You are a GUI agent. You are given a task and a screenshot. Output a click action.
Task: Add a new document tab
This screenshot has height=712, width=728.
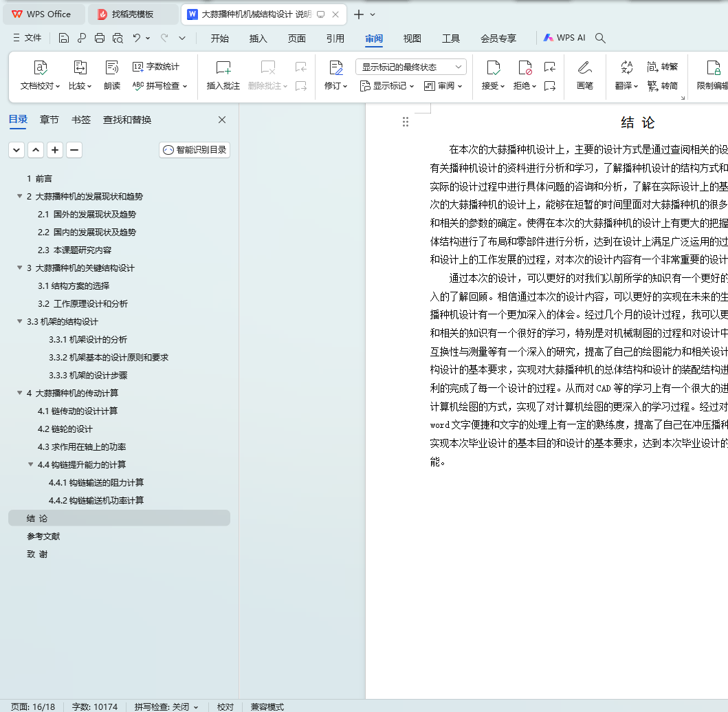point(358,15)
